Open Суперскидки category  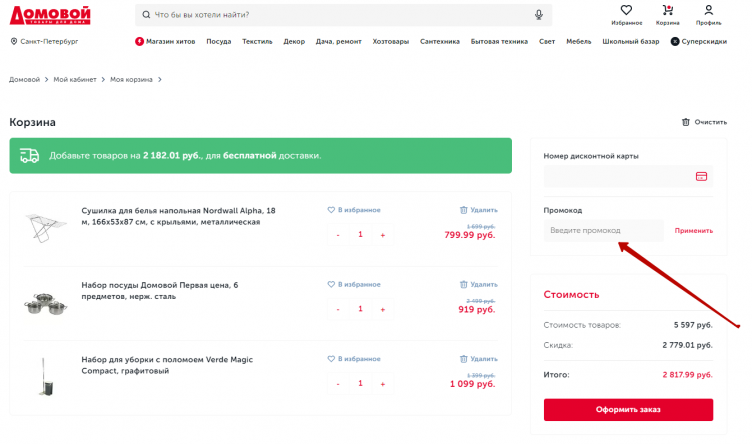click(699, 41)
